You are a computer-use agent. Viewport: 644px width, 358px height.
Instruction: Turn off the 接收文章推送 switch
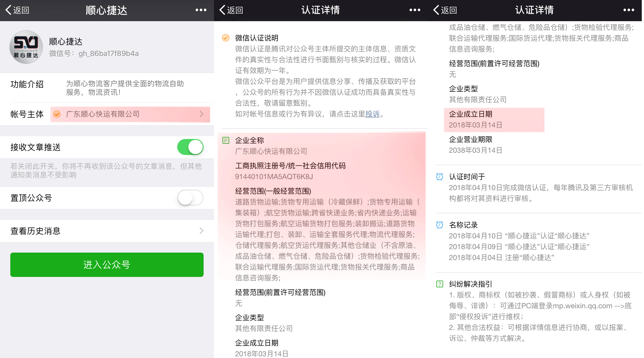point(190,147)
